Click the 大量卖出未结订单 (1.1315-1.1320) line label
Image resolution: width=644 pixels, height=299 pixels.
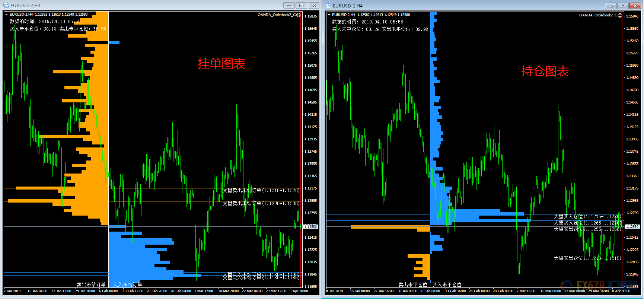tap(261, 191)
